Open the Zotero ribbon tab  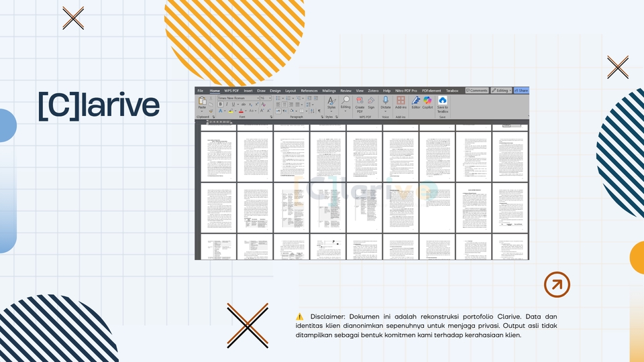pos(373,90)
